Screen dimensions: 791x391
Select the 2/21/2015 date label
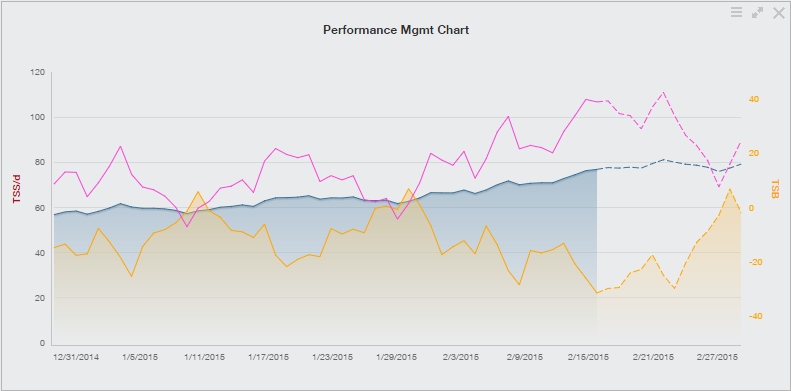pos(653,357)
